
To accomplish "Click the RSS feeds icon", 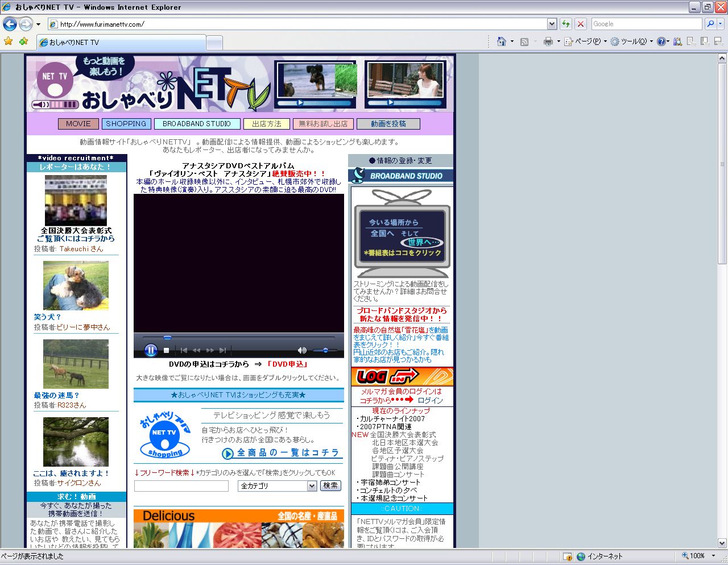I will point(524,41).
